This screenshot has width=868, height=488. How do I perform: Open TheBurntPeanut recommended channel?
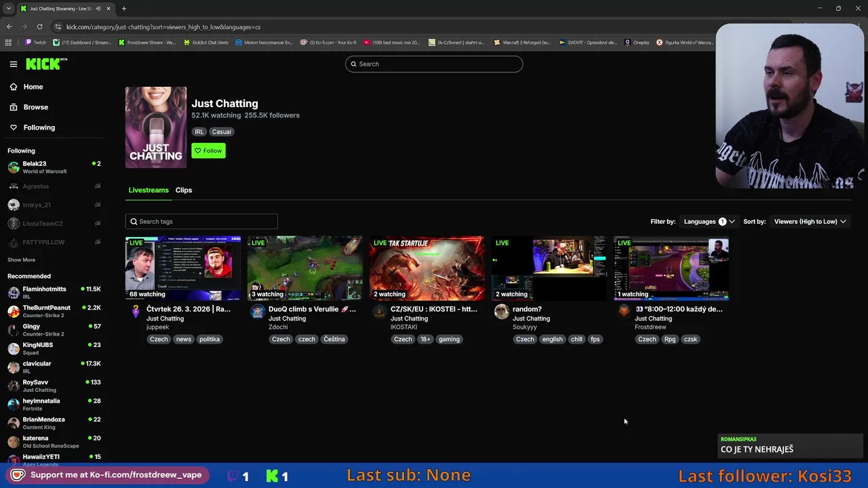54,311
